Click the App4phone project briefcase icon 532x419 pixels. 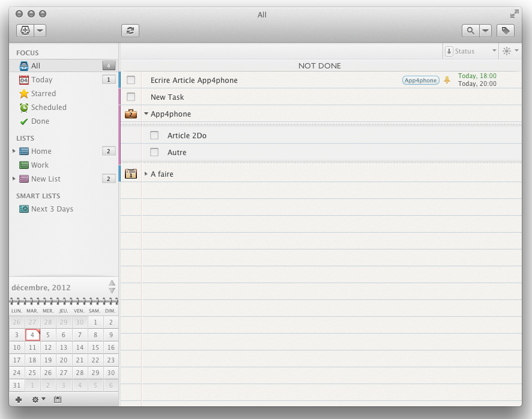(130, 114)
